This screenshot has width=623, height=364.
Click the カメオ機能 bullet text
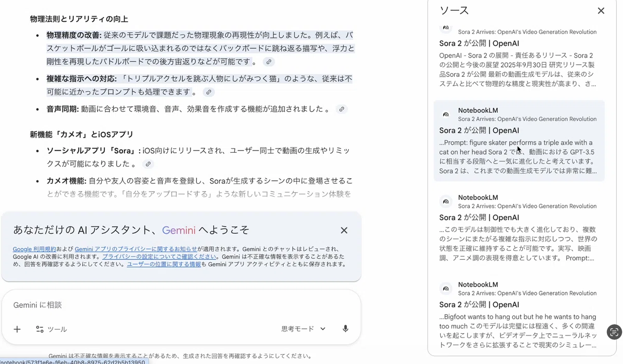pyautogui.click(x=199, y=187)
